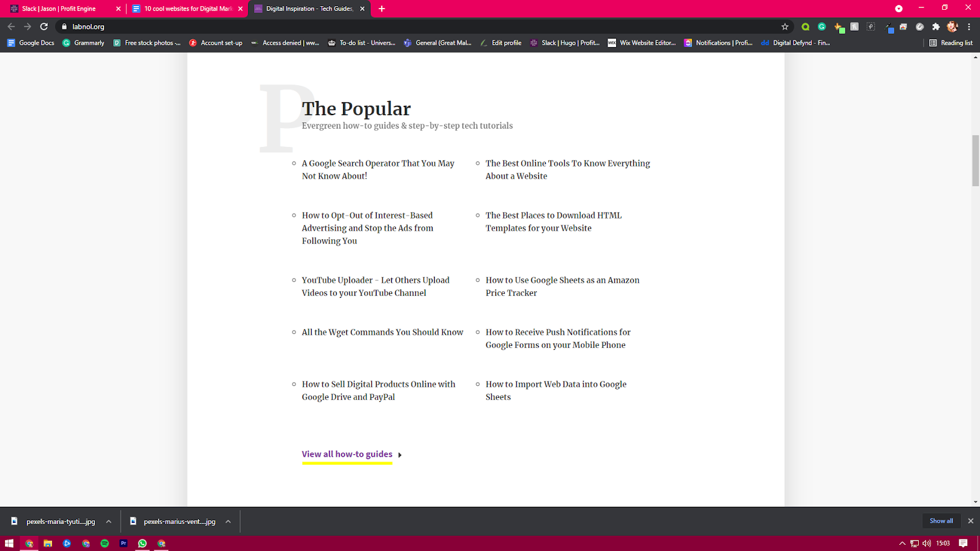The width and height of the screenshot is (980, 551).
Task: Open the Slack | Hugo bookmark
Action: pos(565,43)
